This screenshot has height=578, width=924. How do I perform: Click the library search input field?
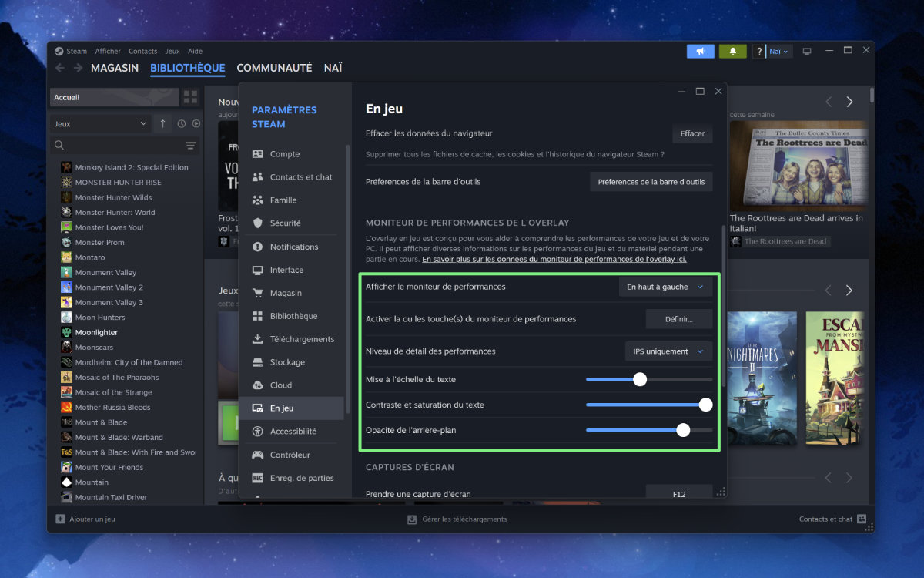pos(123,146)
